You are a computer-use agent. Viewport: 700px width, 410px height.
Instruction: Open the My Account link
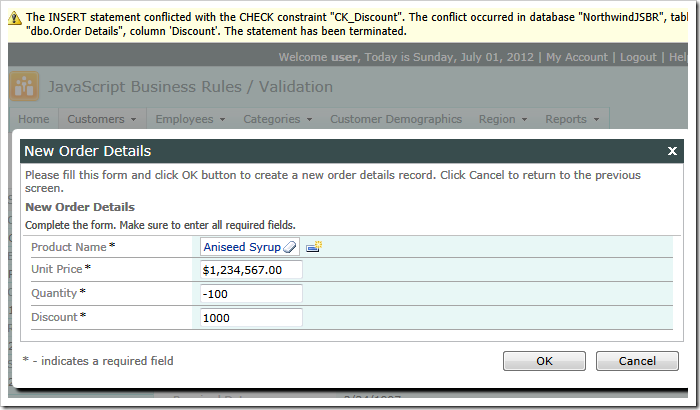[x=577, y=57]
